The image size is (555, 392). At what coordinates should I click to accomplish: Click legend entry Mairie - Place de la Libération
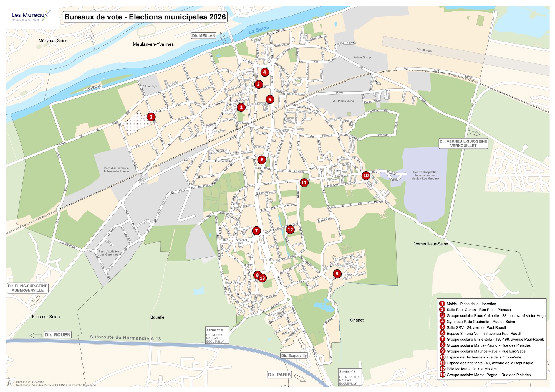coord(471,304)
